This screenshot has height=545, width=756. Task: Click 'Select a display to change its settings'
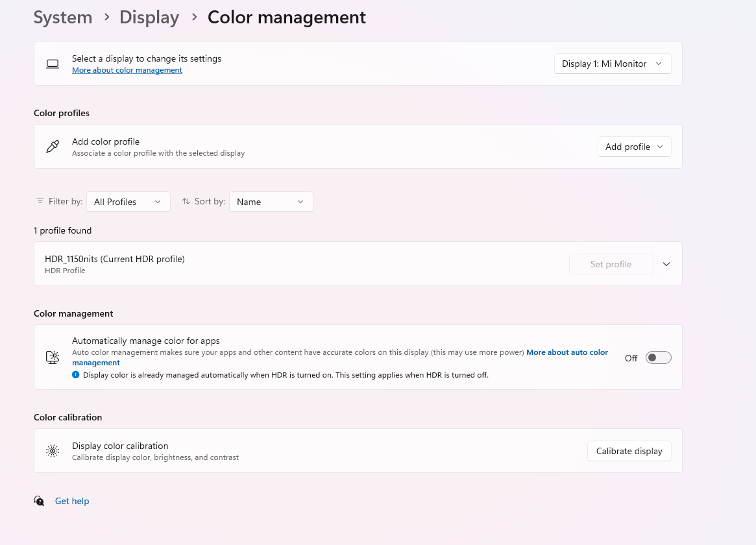(147, 58)
